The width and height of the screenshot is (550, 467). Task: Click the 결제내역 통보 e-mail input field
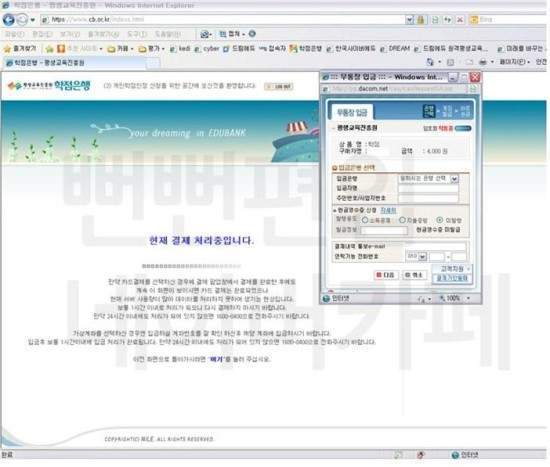[x=436, y=246]
